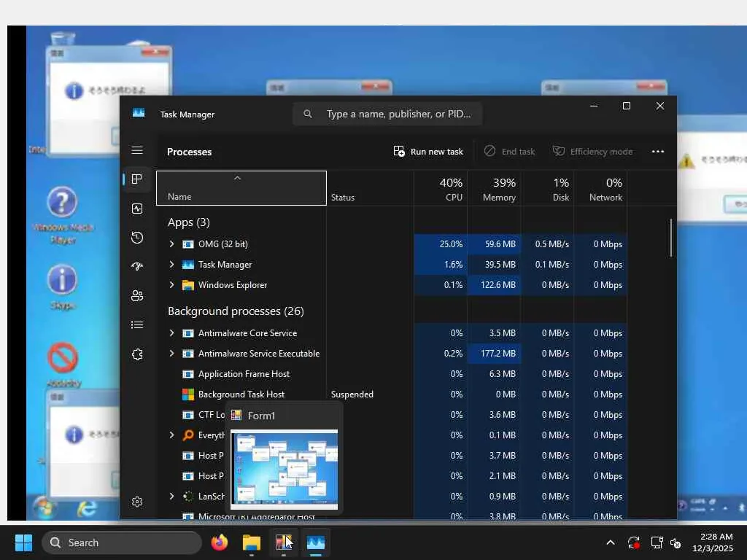747x560 pixels.
Task: Click the sync update tray icon
Action: tap(634, 542)
